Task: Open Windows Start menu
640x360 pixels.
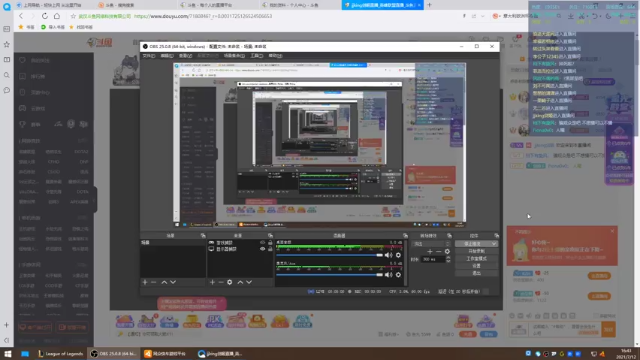Action: pos(7,353)
